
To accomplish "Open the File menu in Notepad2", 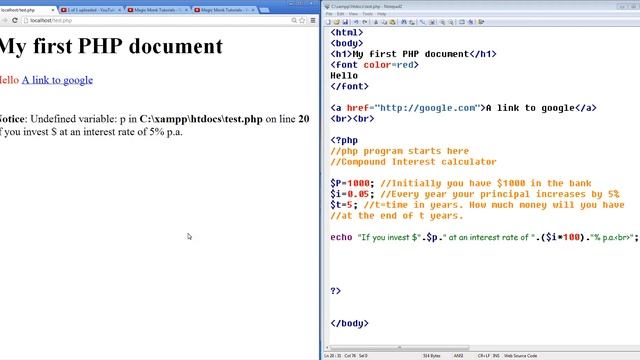I will [329, 14].
